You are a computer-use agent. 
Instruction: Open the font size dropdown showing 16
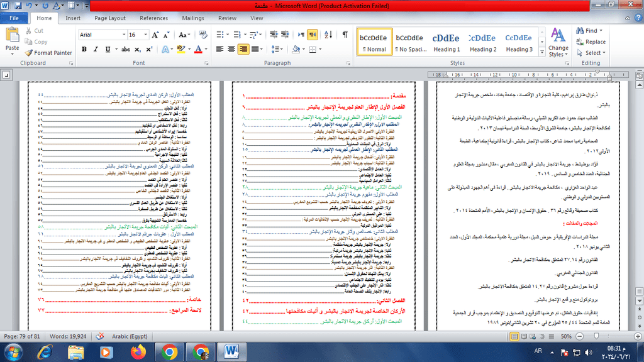(145, 35)
